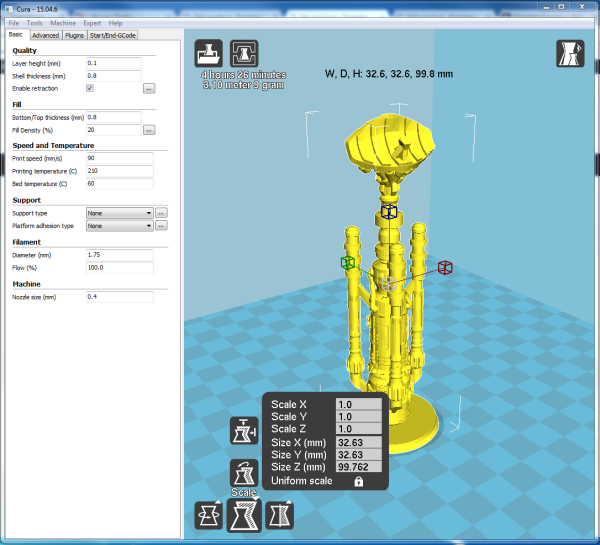
Task: Select the Scale tool icon
Action: click(245, 515)
